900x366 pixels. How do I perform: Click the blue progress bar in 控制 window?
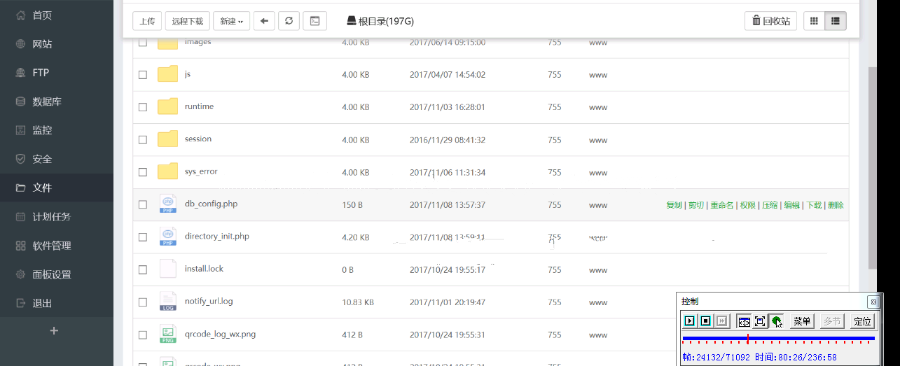click(x=778, y=338)
